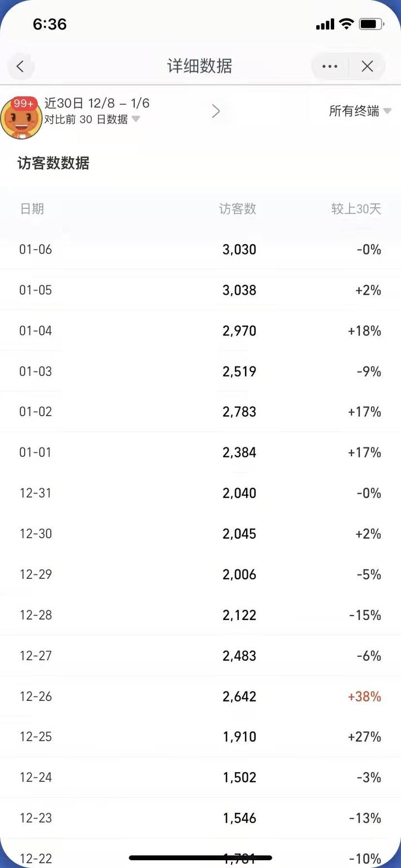Viewport: 401px width, 868px height.
Task: Tap the mascot avatar with 99+ badge
Action: click(21, 117)
